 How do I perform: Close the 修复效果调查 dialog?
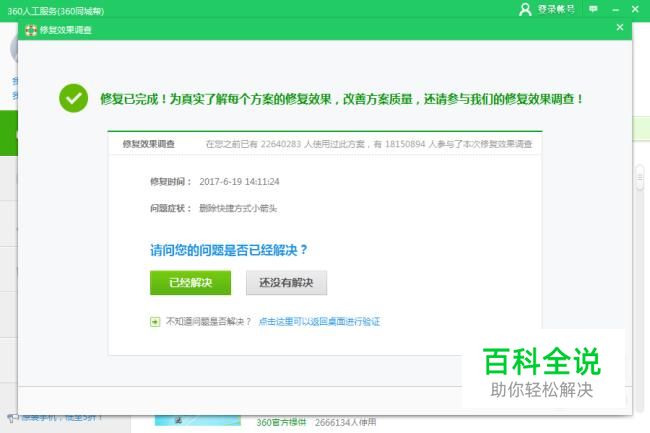pyautogui.click(x=620, y=27)
